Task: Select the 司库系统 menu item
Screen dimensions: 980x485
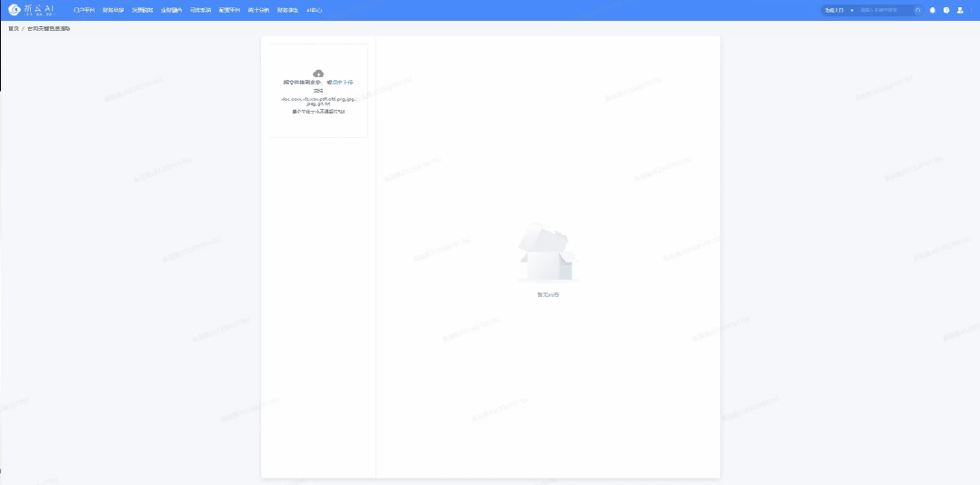Action: pos(200,10)
